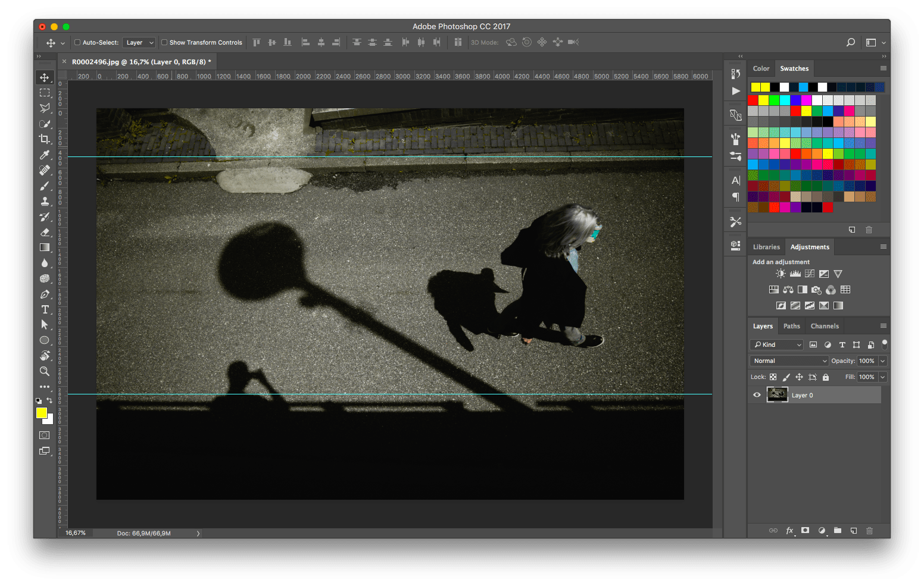The height and width of the screenshot is (586, 924).
Task: Activate the Horizontal Type tool
Action: pyautogui.click(x=45, y=309)
